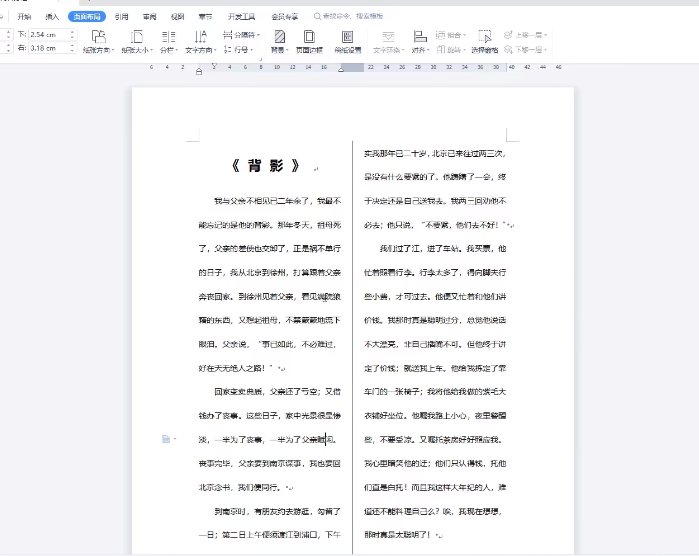Click the document title 《背影》
Screen dimensions: 699x556
[266, 166]
